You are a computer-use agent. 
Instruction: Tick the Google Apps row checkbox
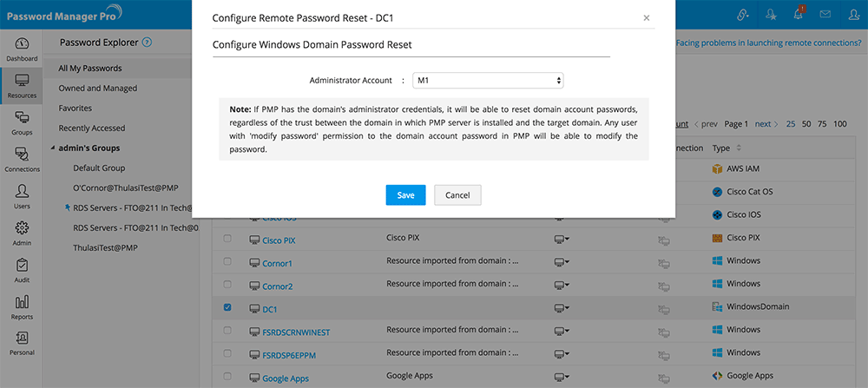click(227, 376)
